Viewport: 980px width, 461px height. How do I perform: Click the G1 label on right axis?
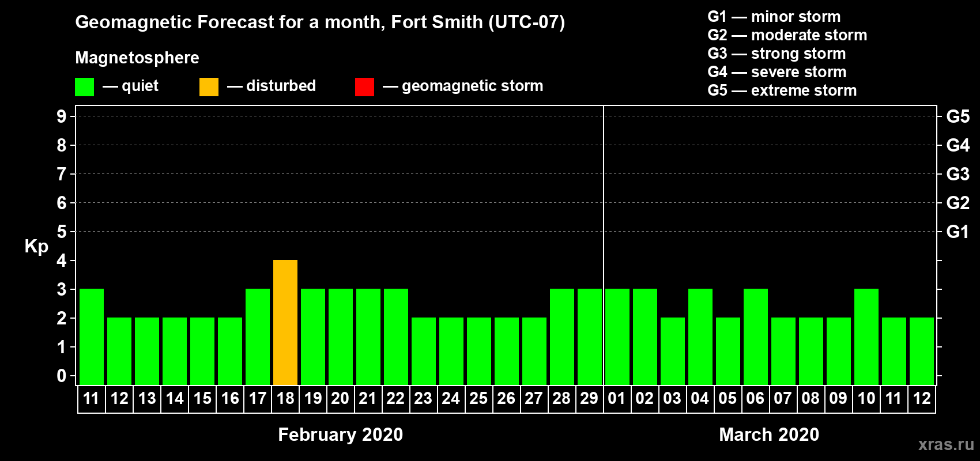tap(958, 232)
